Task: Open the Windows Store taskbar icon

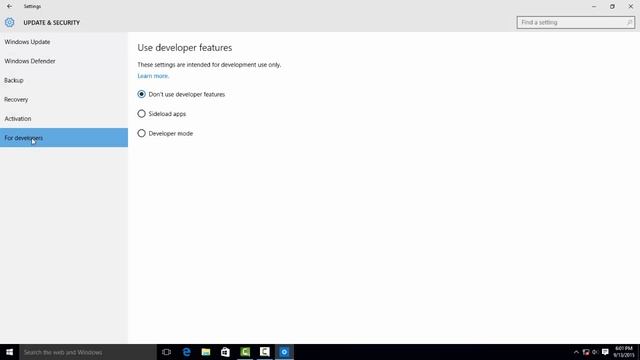Action: [x=225, y=352]
